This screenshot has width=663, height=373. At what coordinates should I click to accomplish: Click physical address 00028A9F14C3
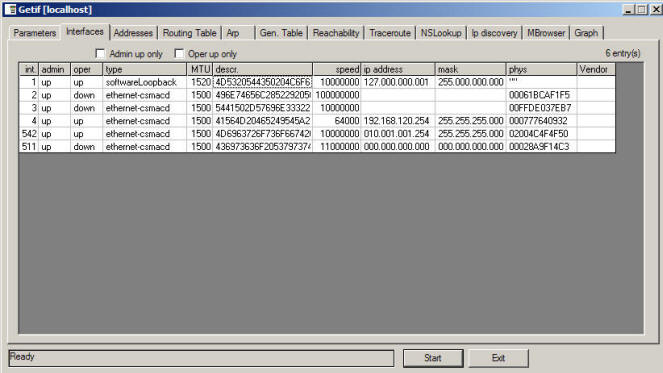[x=541, y=147]
